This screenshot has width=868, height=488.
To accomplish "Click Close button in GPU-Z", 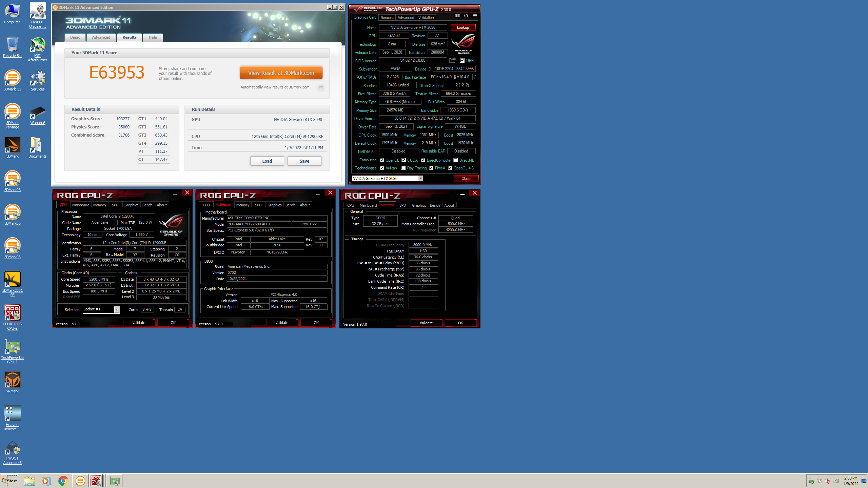I will click(x=466, y=179).
